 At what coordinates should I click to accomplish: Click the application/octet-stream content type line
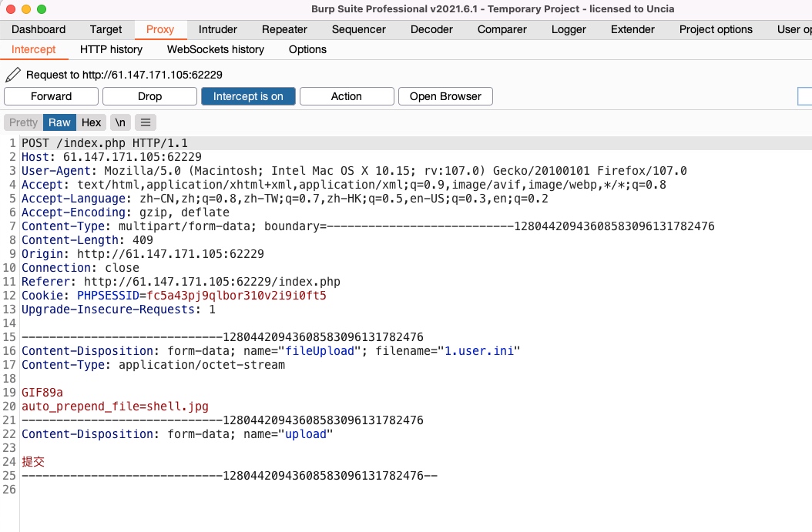(153, 365)
